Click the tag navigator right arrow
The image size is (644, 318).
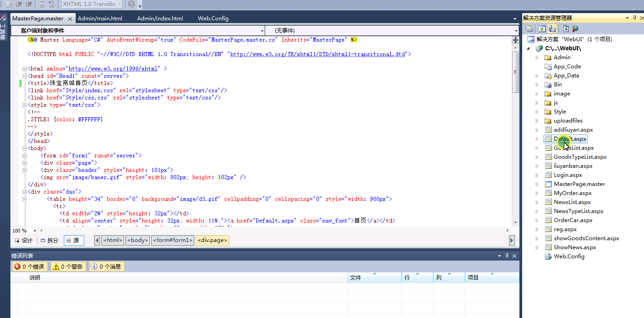[512, 241]
